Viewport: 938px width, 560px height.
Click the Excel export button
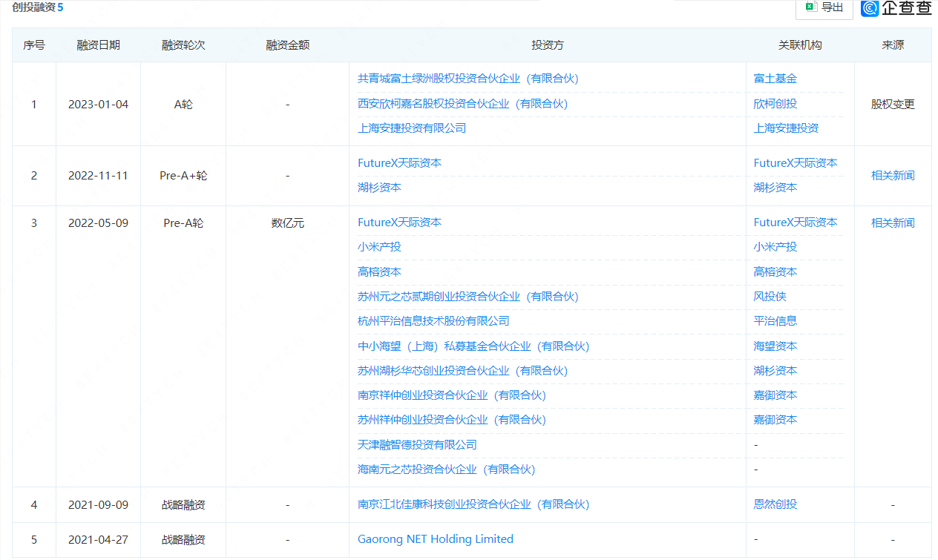(824, 7)
